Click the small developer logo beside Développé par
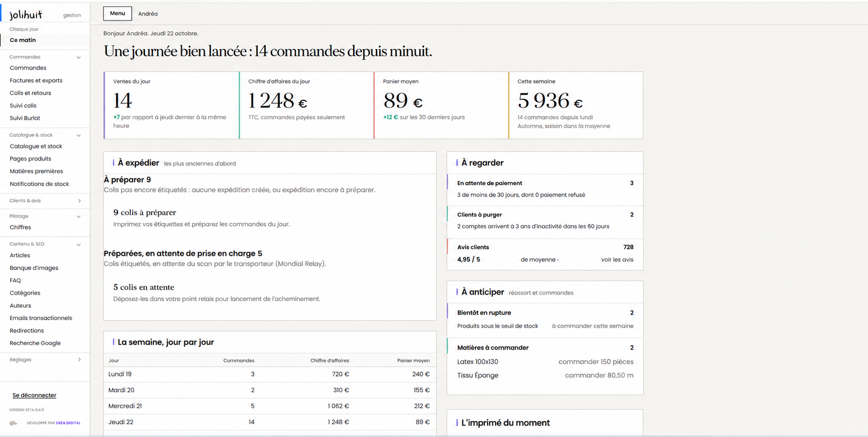Image resolution: width=868 pixels, height=437 pixels. coord(13,423)
